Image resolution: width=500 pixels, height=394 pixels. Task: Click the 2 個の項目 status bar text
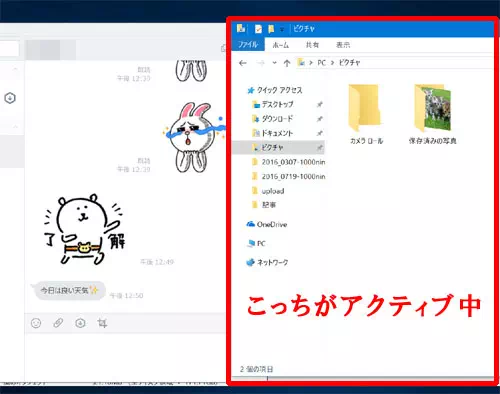[x=256, y=369]
